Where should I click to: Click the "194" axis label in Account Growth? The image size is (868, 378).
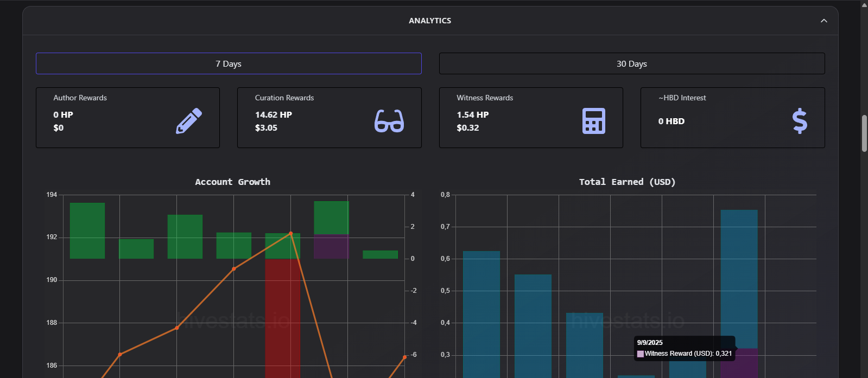pos(52,195)
